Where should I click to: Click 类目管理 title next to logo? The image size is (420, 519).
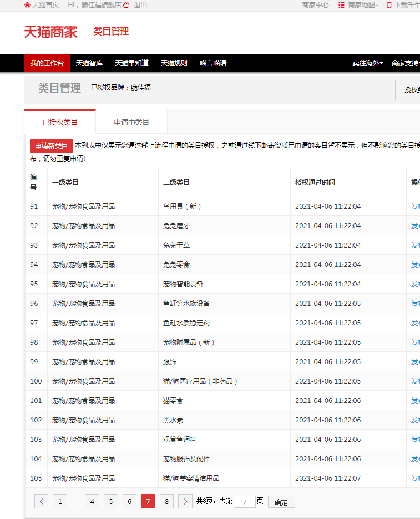coord(111,32)
